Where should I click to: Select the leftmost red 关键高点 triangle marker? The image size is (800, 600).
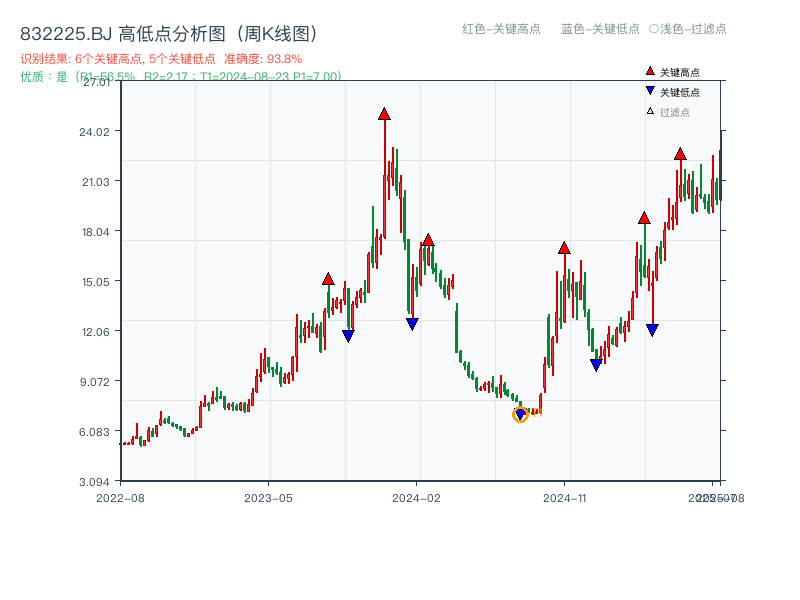point(327,280)
